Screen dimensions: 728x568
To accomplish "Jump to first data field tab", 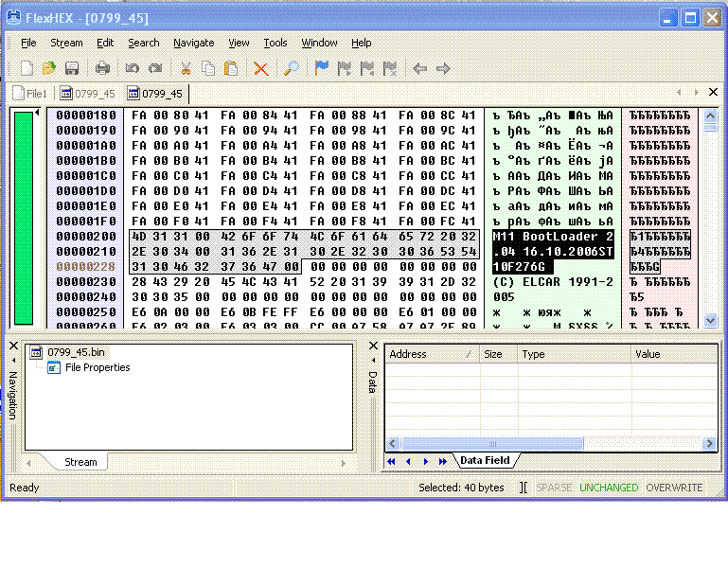I will click(x=391, y=461).
